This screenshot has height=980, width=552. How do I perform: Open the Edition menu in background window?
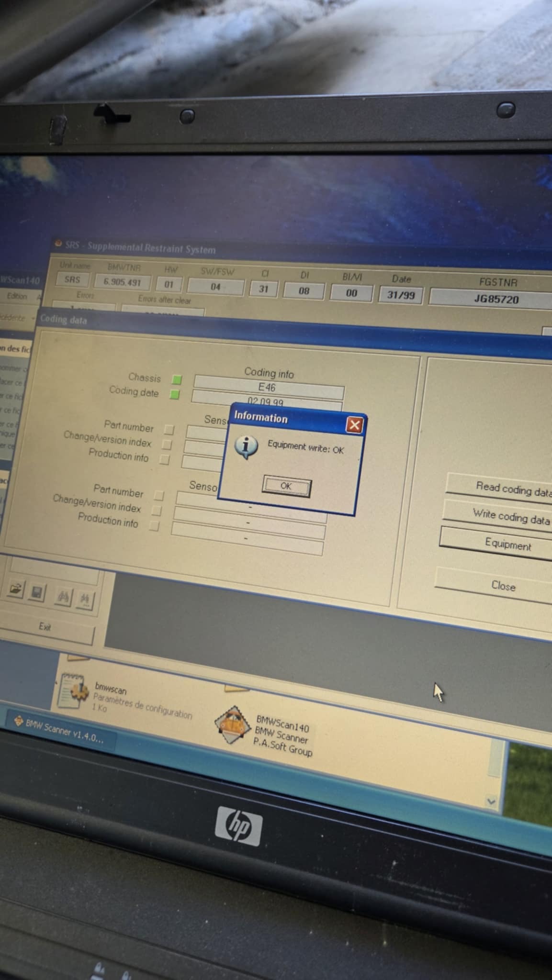pos(17,296)
